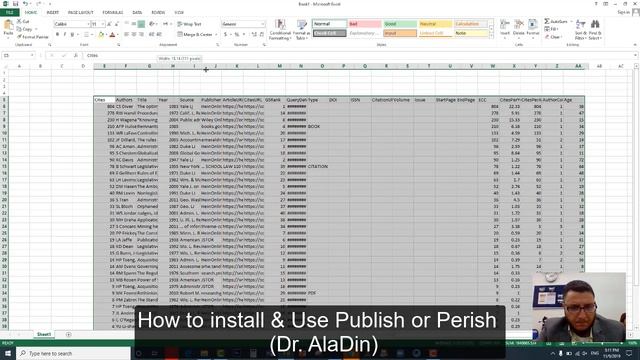
Task: Click the Cut command
Action: (23, 21)
